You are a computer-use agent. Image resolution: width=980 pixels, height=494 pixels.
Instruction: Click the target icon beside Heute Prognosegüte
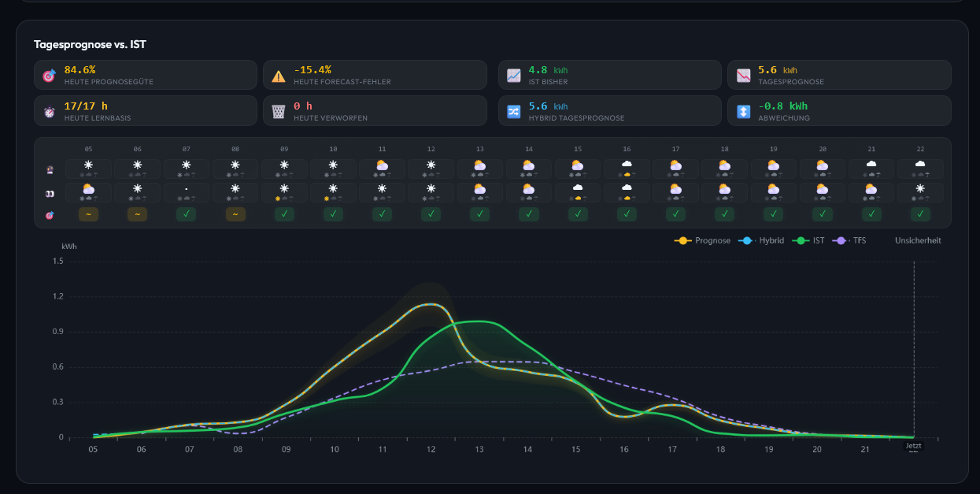[50, 76]
